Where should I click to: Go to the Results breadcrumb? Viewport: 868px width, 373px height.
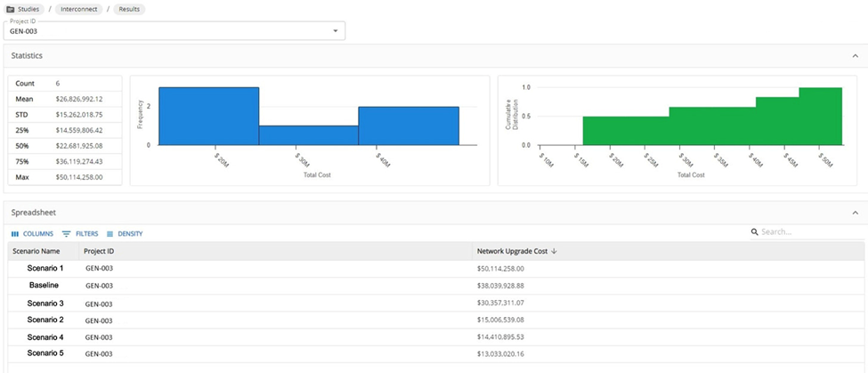click(x=129, y=10)
